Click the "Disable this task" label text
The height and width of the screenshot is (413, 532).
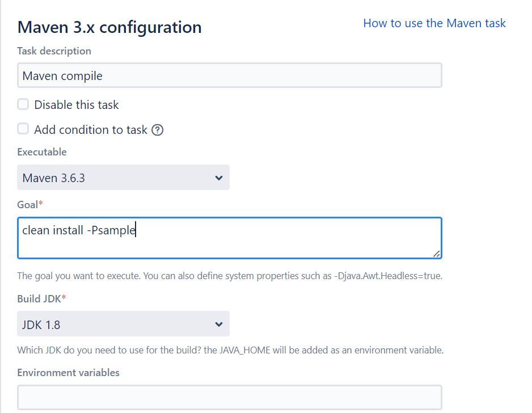click(x=77, y=104)
